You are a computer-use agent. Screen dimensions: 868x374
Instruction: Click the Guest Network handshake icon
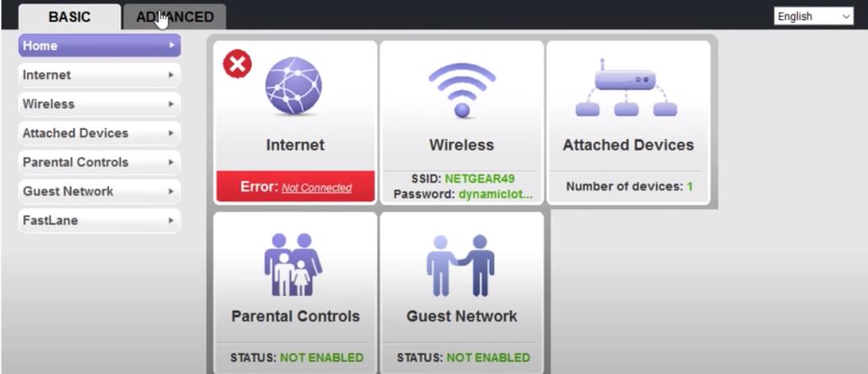(460, 265)
